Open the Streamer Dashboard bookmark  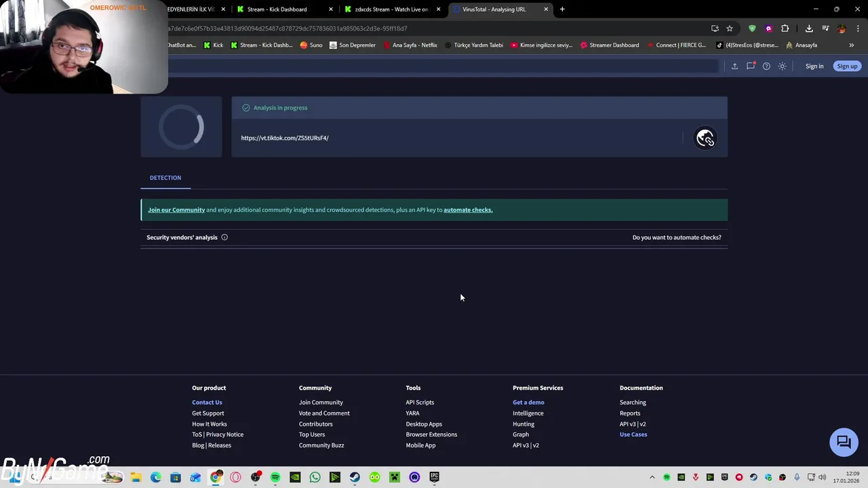pyautogui.click(x=609, y=45)
